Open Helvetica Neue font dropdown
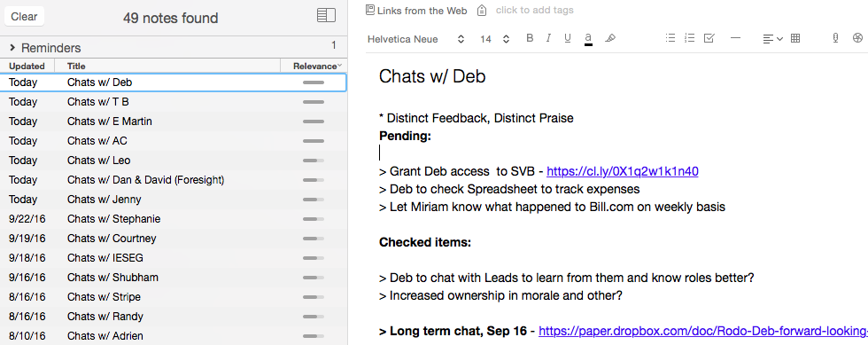868x345 pixels. pyautogui.click(x=415, y=39)
